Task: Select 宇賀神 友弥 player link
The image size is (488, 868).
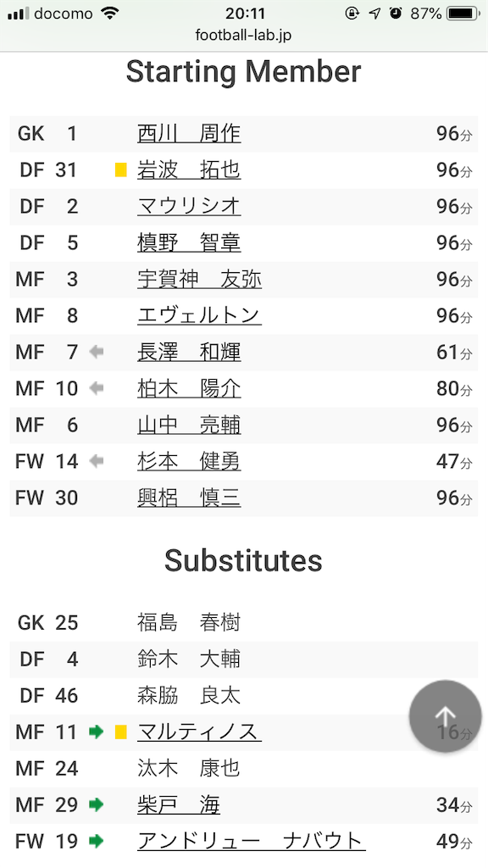Action: (199, 279)
